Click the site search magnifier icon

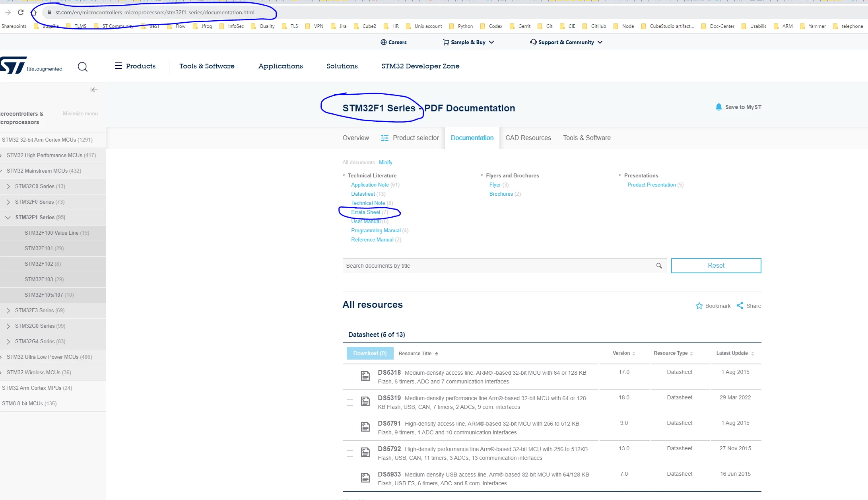83,66
